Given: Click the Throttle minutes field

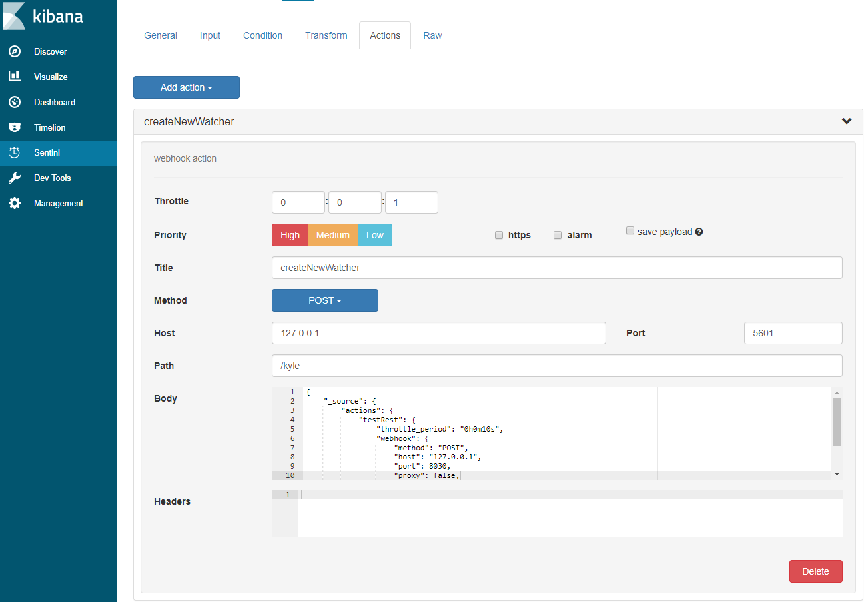Looking at the screenshot, I should [x=355, y=202].
